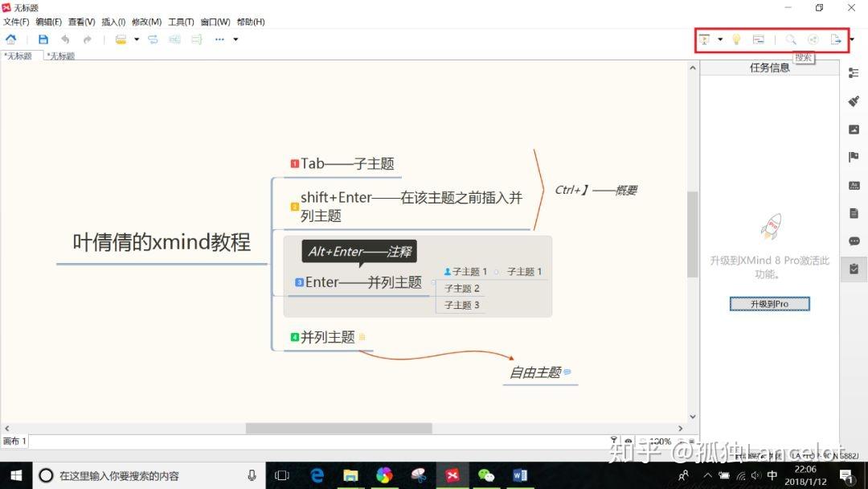868x489 pixels.
Task: Click the horizontal scrollbar thumb
Action: (339, 428)
